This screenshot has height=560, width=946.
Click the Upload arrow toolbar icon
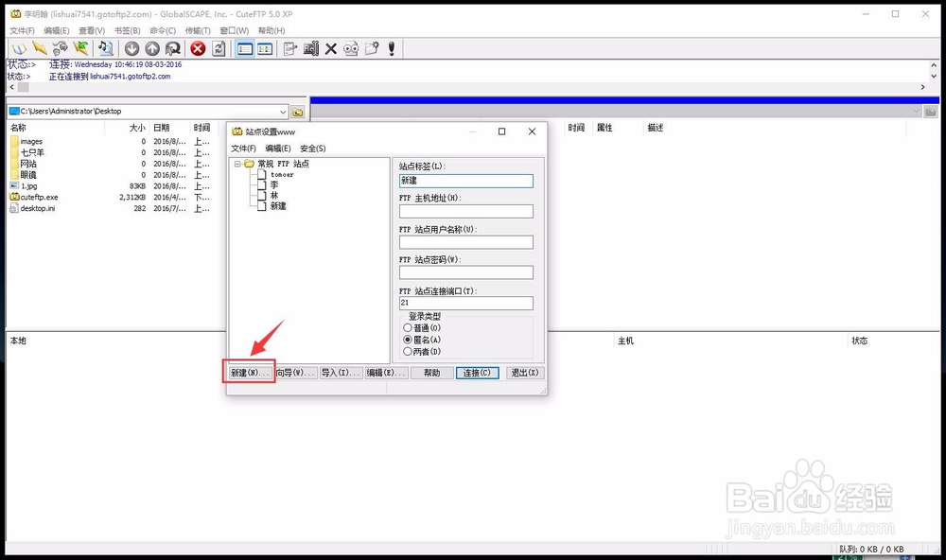pos(150,49)
